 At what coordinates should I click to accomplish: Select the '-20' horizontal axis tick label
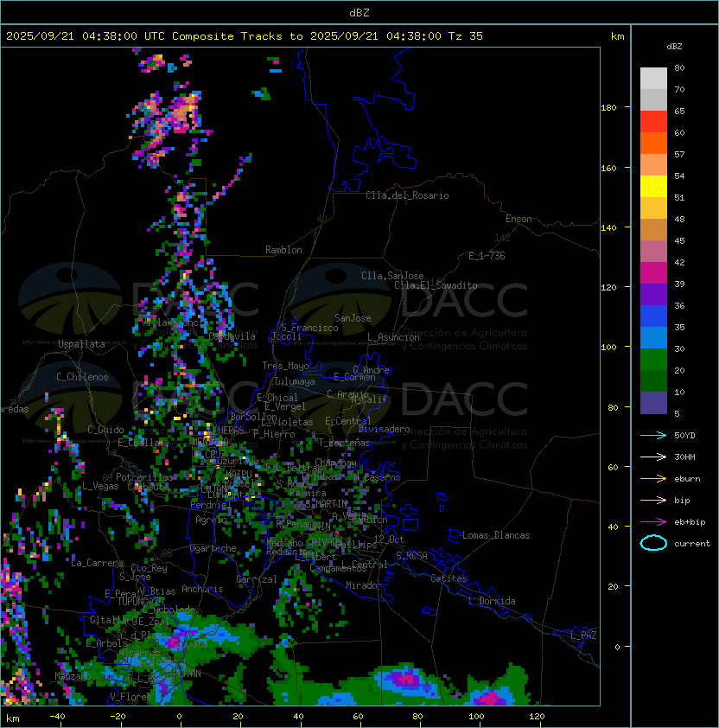[x=118, y=717]
